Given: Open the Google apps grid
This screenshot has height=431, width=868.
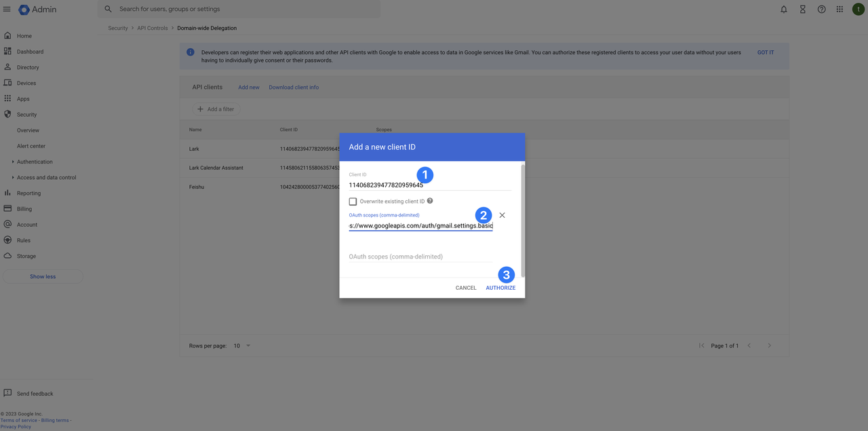Looking at the screenshot, I should [840, 10].
